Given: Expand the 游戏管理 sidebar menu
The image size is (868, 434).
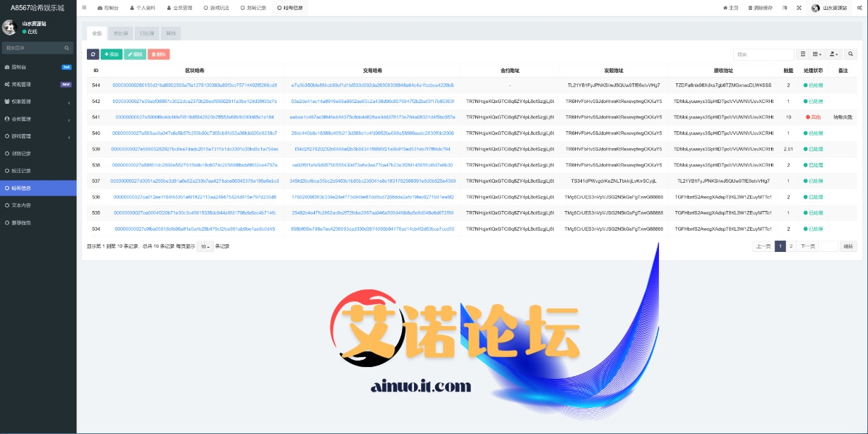Looking at the screenshot, I should [x=38, y=136].
